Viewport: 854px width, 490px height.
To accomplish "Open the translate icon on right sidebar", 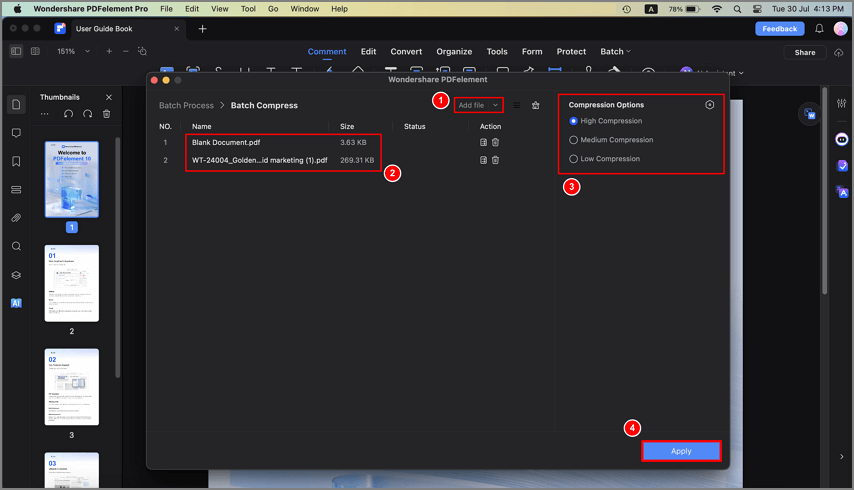I will point(841,192).
